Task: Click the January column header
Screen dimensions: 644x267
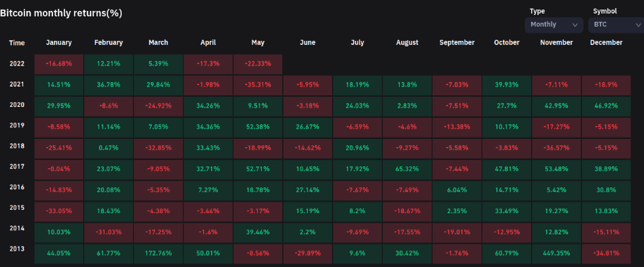Action: 58,43
